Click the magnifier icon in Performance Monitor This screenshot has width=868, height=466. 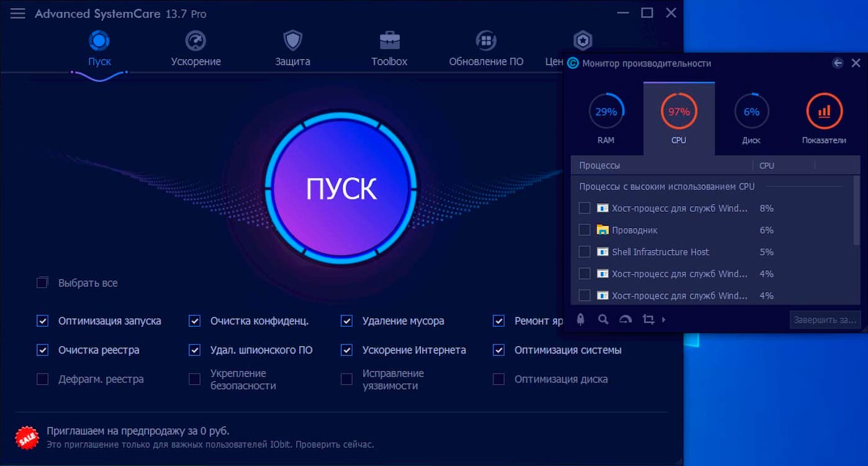tap(603, 319)
